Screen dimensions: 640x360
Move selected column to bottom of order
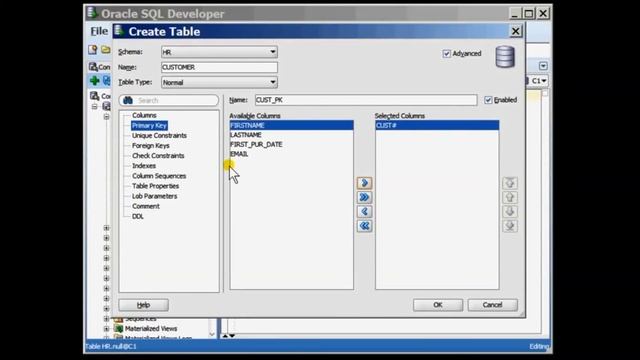click(510, 226)
